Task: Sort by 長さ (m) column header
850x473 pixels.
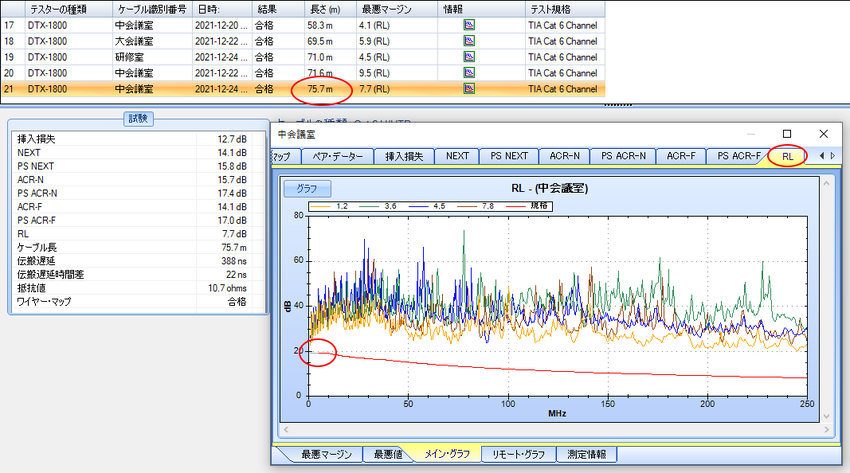Action: 330,9
